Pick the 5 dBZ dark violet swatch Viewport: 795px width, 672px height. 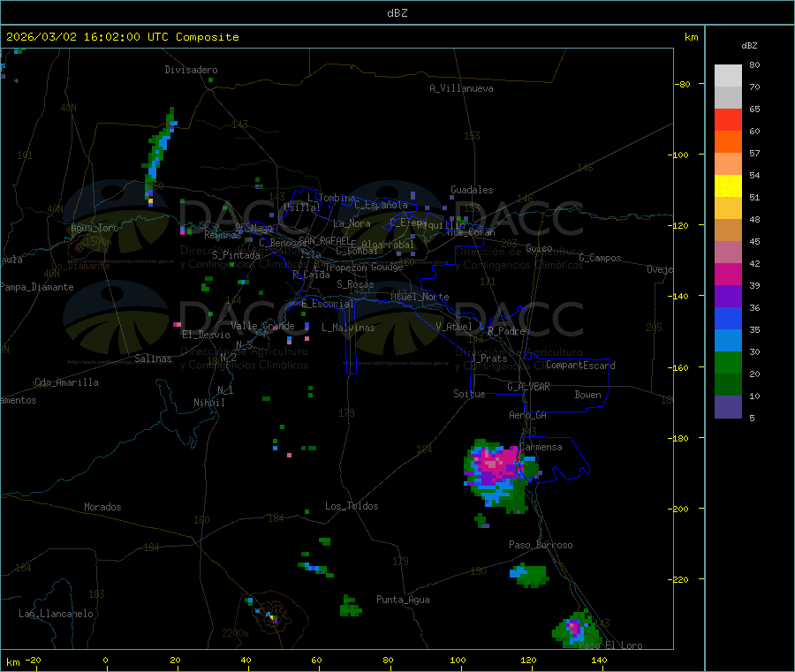(x=728, y=407)
